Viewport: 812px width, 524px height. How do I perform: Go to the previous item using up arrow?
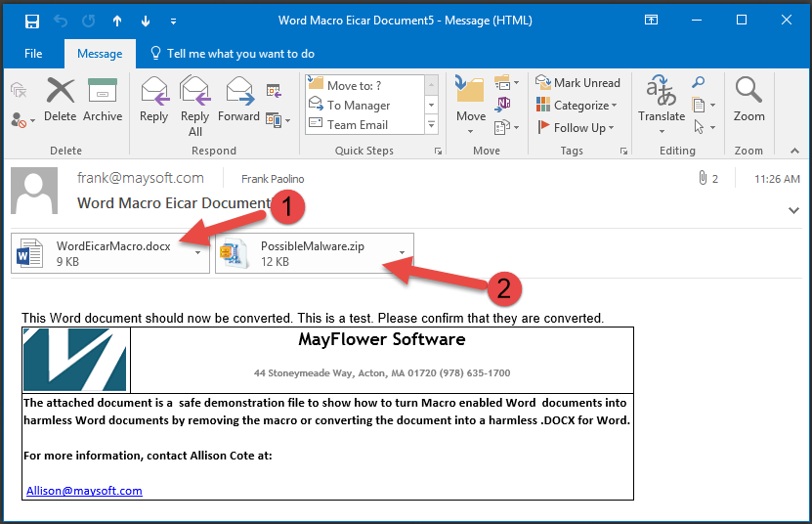[117, 21]
